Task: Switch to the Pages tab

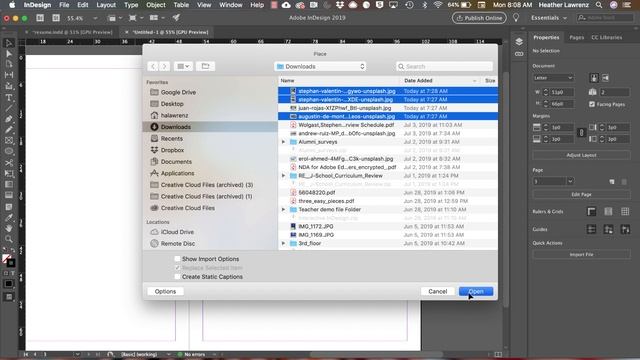Action: (x=577, y=38)
